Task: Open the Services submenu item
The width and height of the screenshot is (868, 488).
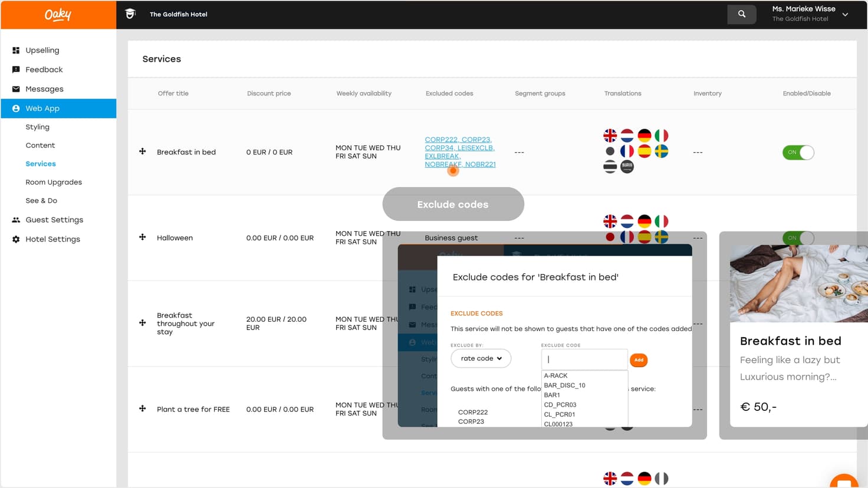Action: click(x=41, y=164)
